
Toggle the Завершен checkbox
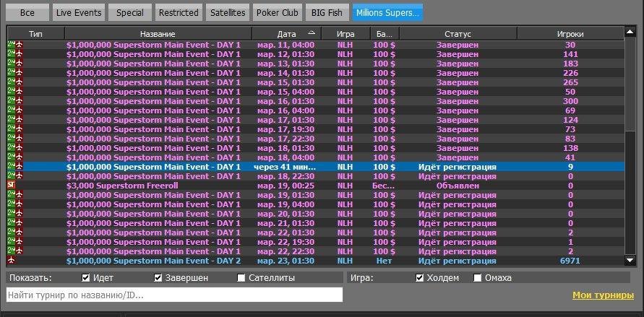coord(158,277)
